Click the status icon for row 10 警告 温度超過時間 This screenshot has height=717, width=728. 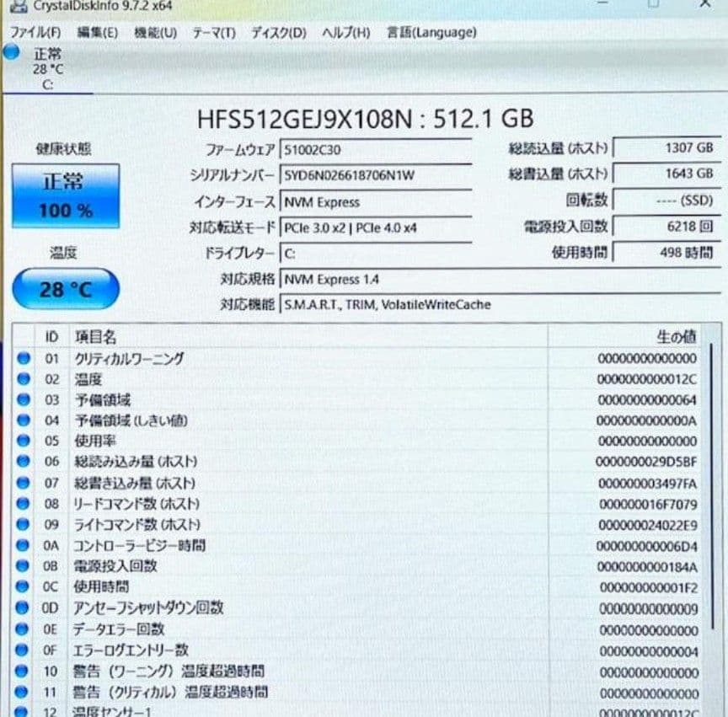[21, 671]
